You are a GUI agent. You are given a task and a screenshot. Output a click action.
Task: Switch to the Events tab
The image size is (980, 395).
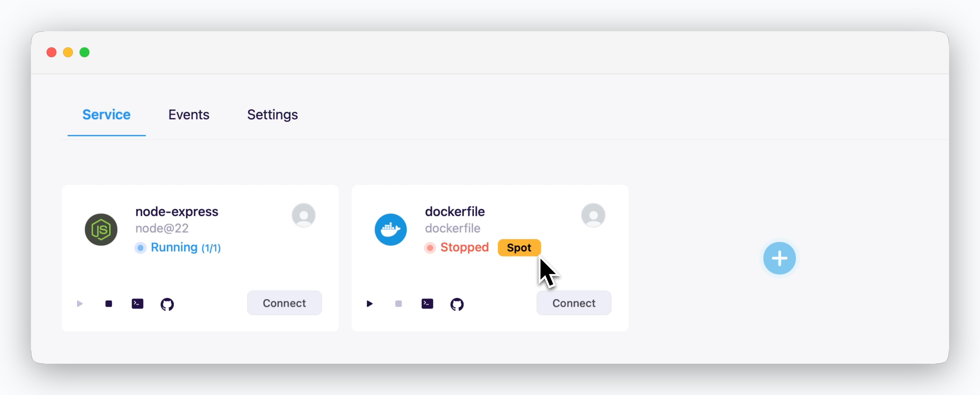pyautogui.click(x=189, y=114)
